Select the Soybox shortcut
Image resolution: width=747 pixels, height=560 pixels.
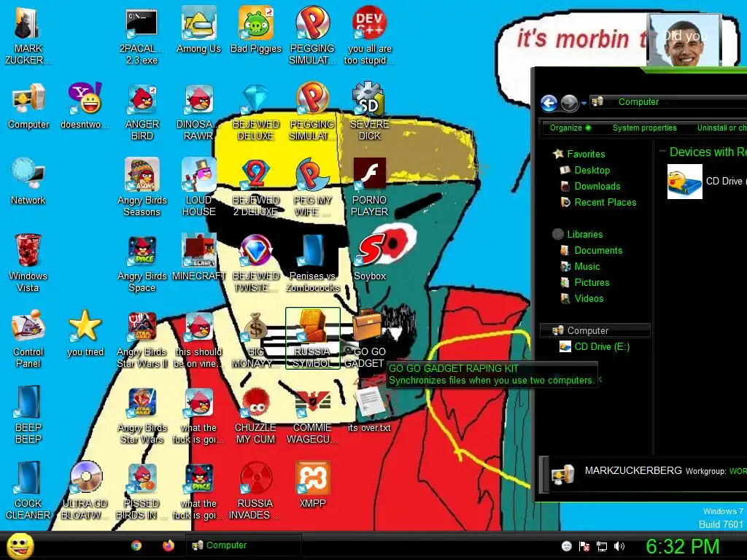369,257
